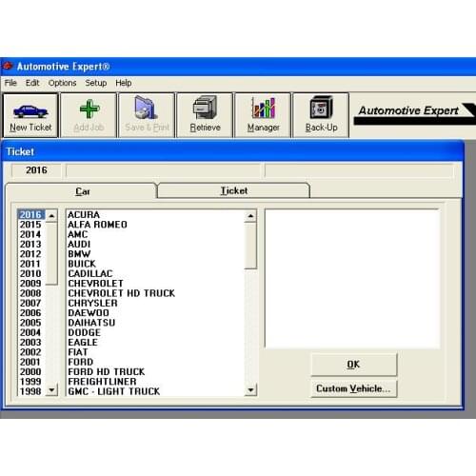Select year 2005 in the list
The image size is (476, 476).
click(30, 323)
